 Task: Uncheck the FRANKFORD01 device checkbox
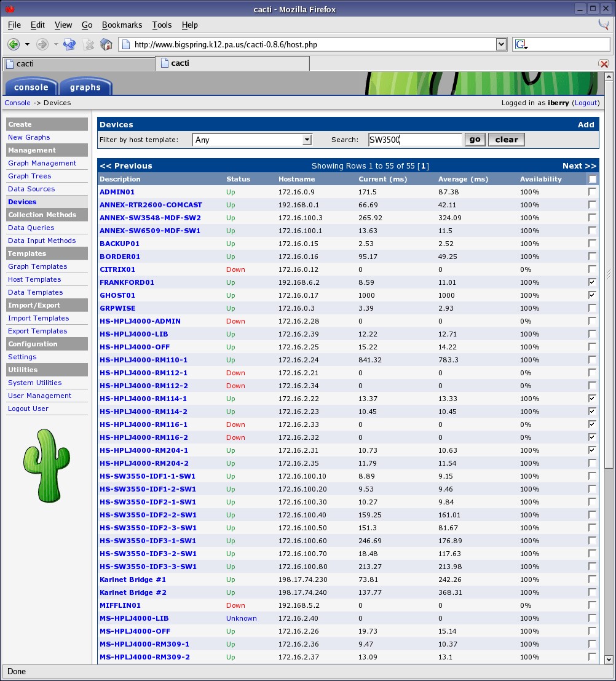(x=592, y=282)
